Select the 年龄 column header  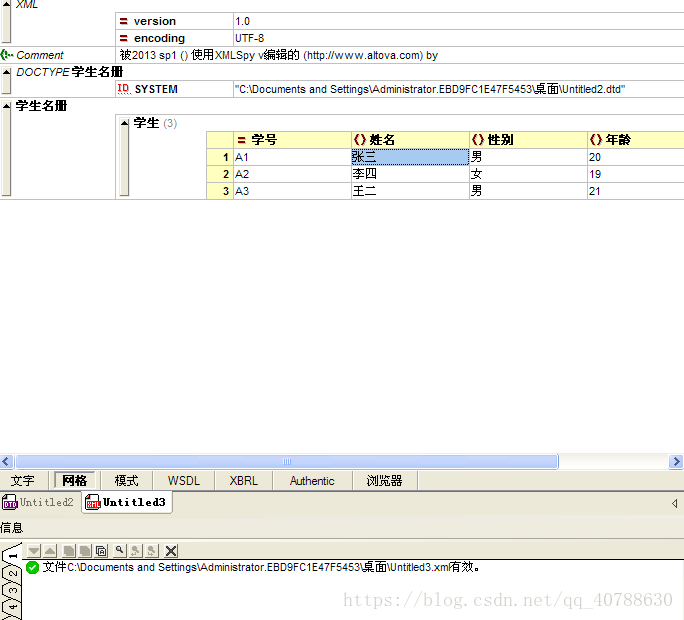pyautogui.click(x=636, y=140)
